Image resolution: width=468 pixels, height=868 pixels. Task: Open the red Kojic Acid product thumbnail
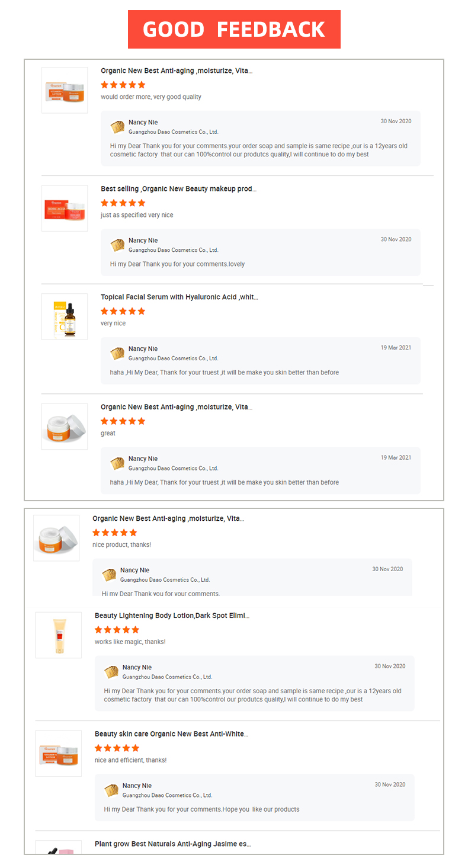pyautogui.click(x=65, y=208)
